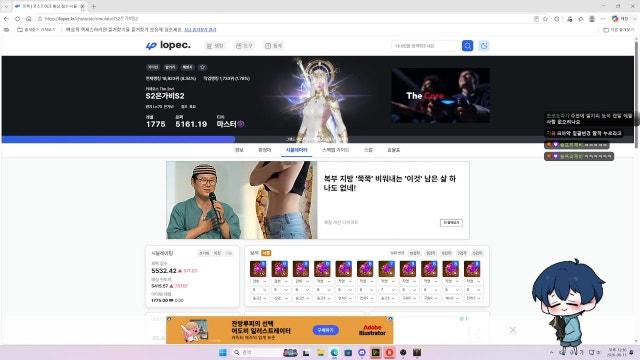640x360 pixels.
Task: Toggle the dark mode icon beside search
Action: (x=484, y=46)
